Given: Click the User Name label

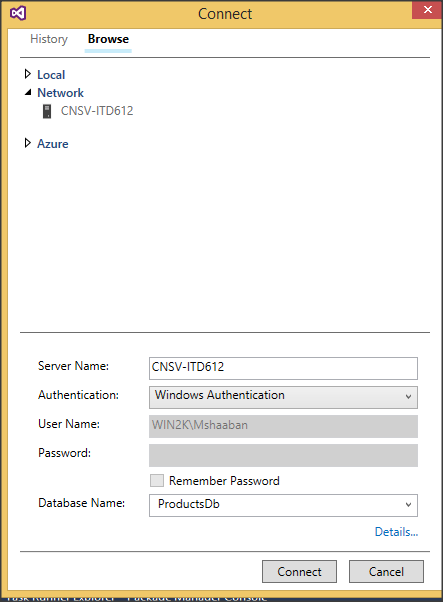Looking at the screenshot, I should [69, 424].
